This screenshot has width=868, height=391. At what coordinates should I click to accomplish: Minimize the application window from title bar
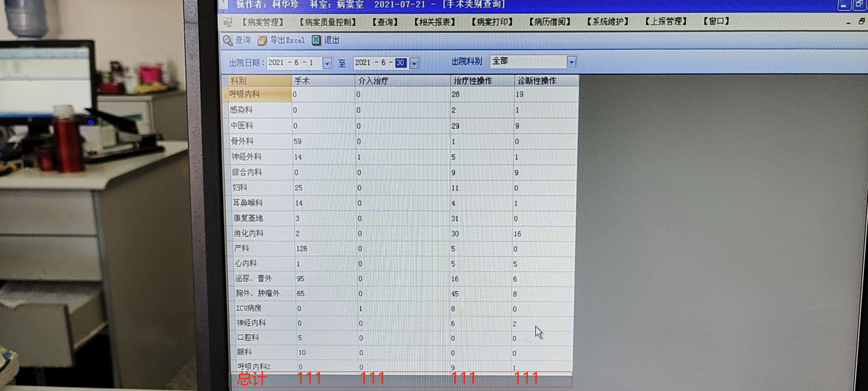(843, 5)
